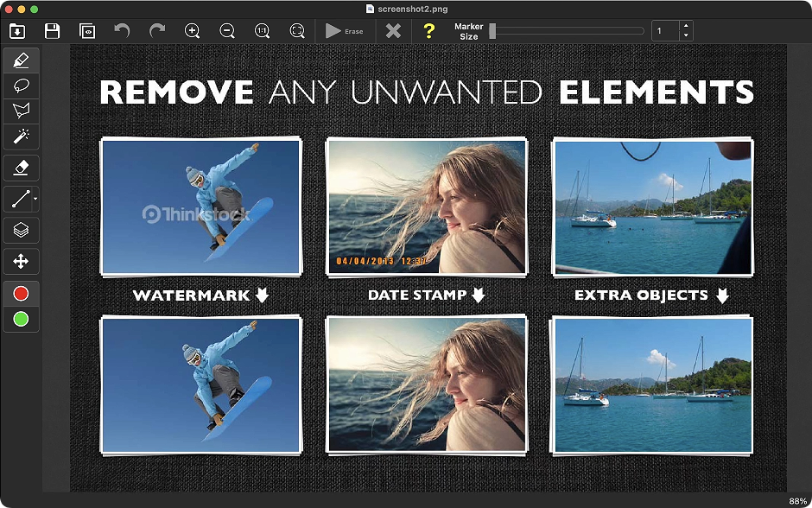Select the Eraser tool

coord(21,168)
